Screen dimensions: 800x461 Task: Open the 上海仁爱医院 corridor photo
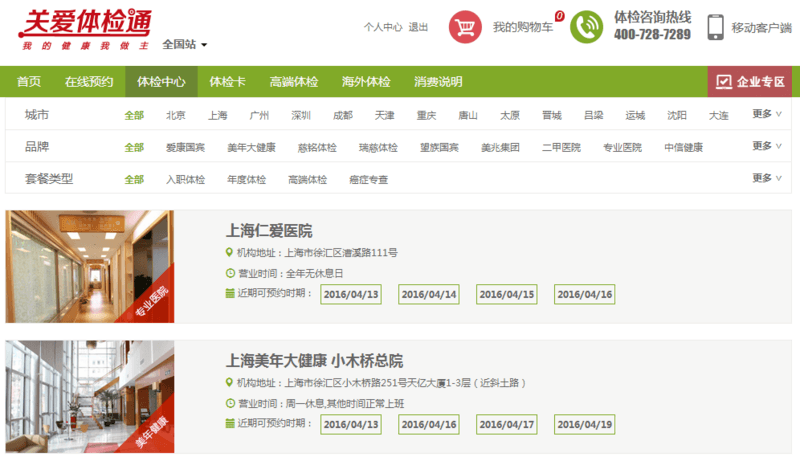tap(90, 266)
